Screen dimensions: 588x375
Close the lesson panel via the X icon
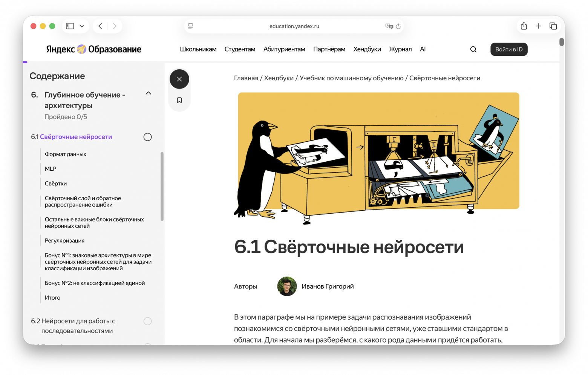(179, 79)
